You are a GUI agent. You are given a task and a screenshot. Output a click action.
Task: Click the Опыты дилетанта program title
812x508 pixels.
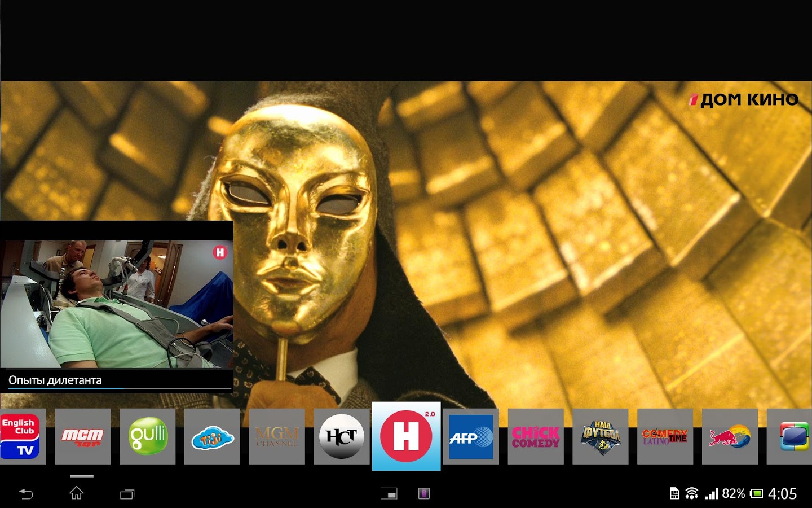(55, 380)
